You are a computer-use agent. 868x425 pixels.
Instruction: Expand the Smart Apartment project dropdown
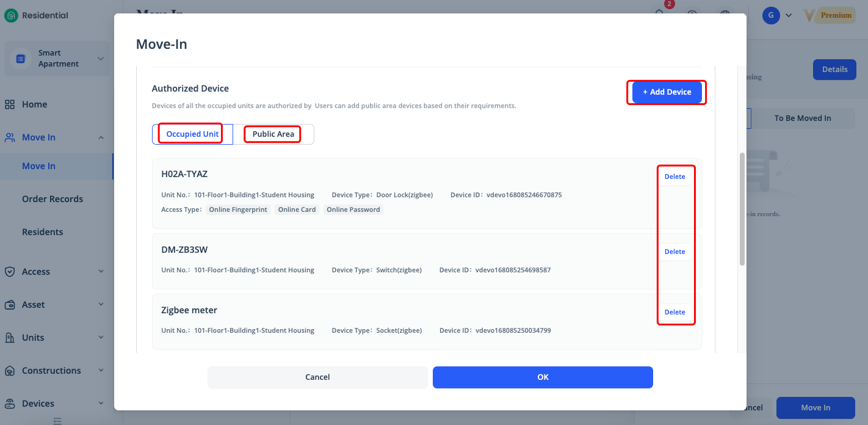[x=101, y=59]
